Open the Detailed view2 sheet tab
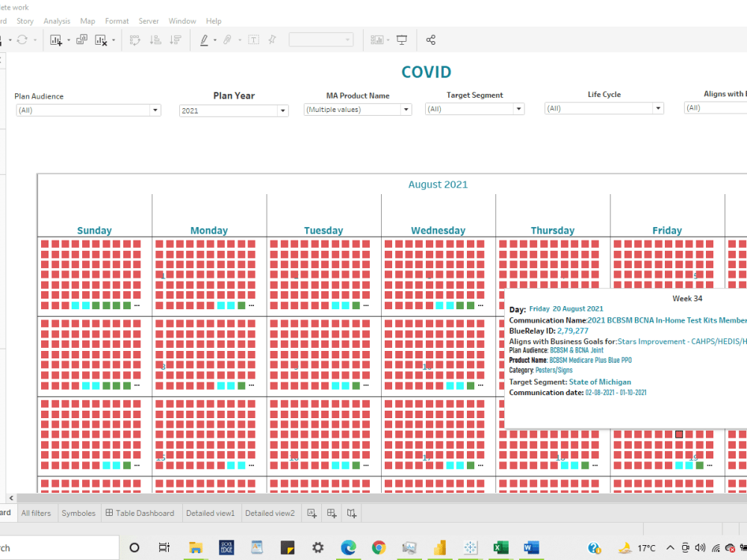747x560 pixels. click(x=270, y=514)
